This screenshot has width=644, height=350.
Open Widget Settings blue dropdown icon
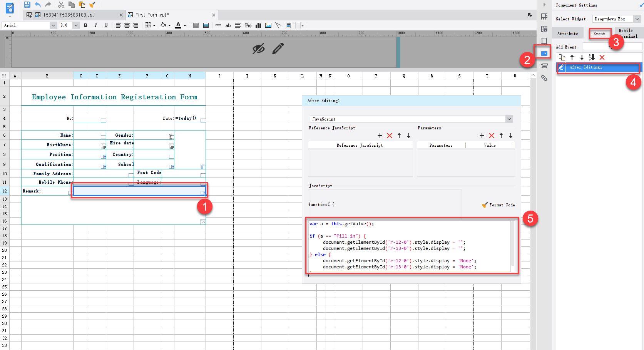544,53
